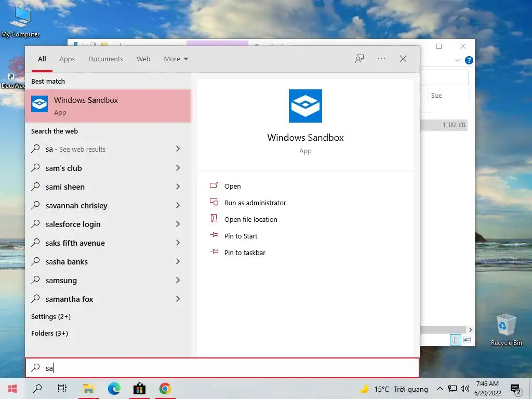Click the volume speaker icon in tray
Image resolution: width=532 pixels, height=399 pixels.
tap(465, 389)
